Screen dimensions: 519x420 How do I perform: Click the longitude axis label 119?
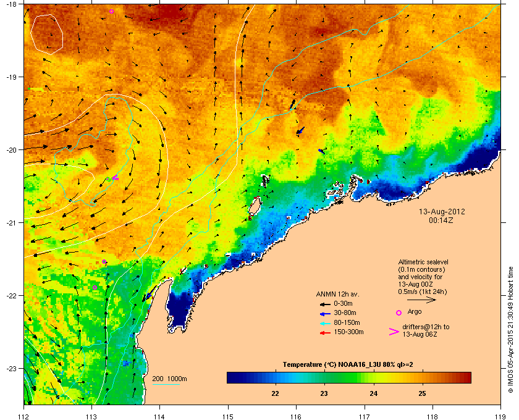[x=500, y=416]
